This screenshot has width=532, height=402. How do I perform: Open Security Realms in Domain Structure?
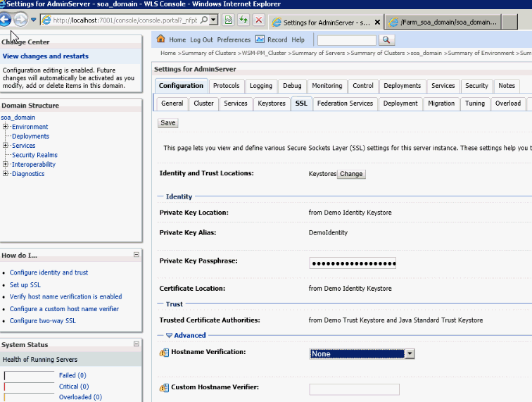click(x=34, y=155)
